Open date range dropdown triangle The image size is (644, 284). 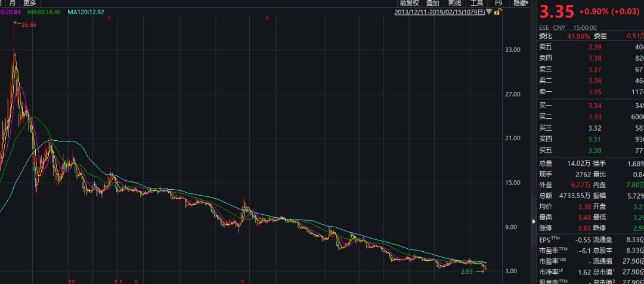(x=489, y=13)
